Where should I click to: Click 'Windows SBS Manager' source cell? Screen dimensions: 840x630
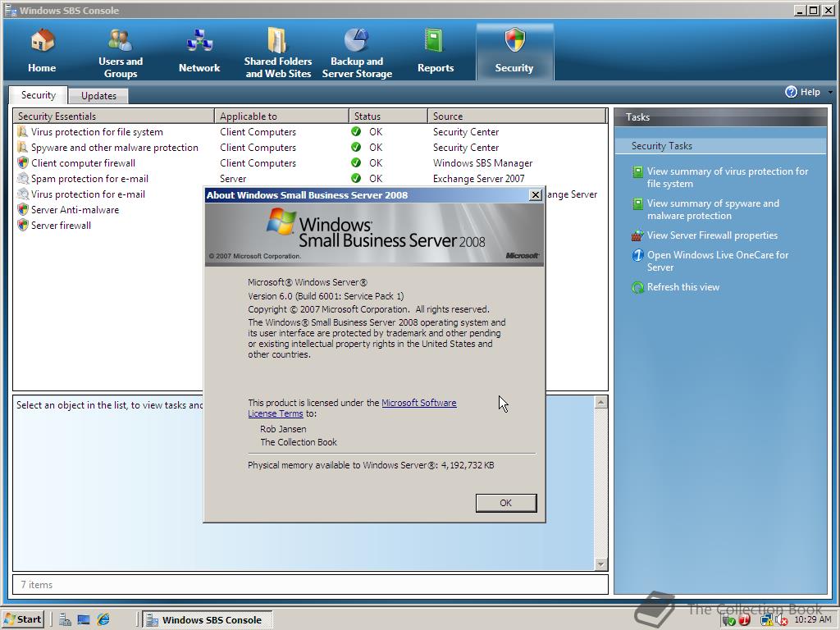click(x=482, y=163)
